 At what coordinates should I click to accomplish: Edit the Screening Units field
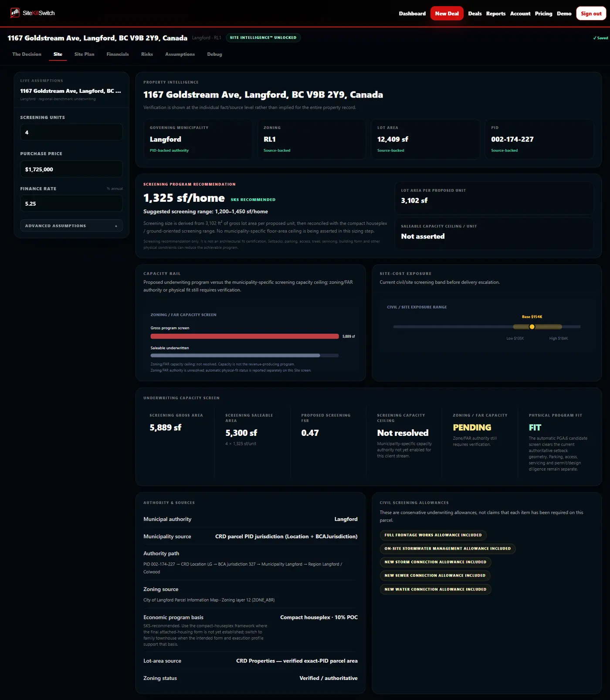(x=71, y=132)
